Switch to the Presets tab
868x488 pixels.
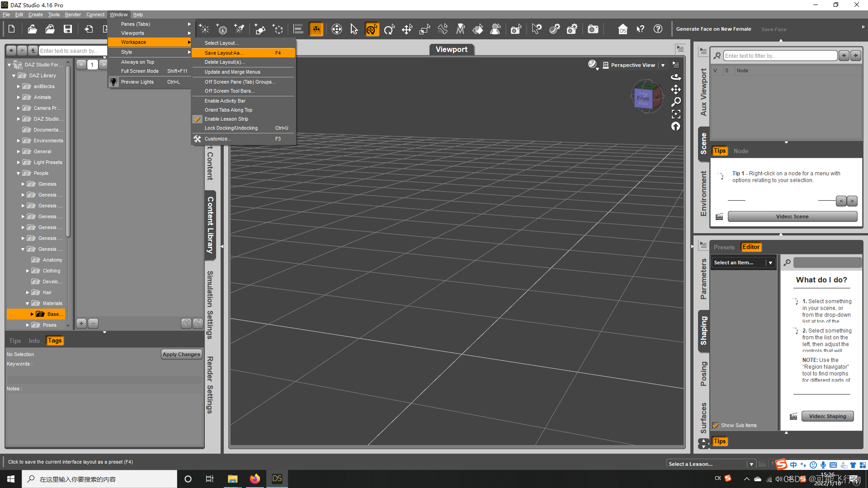coord(724,247)
